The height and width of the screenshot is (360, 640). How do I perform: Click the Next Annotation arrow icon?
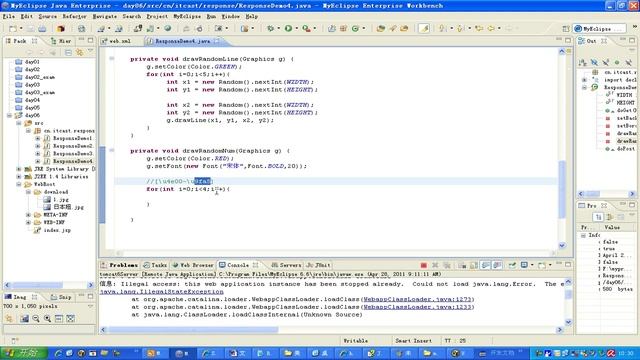442,29
